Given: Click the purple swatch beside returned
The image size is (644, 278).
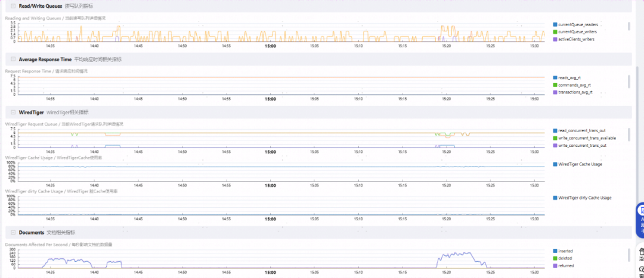Looking at the screenshot, I should coord(555,265).
